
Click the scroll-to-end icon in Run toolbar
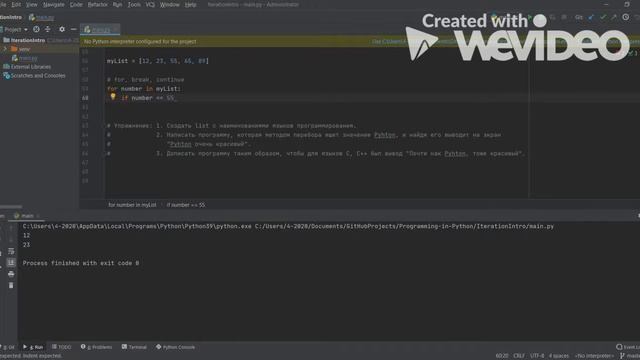11,262
